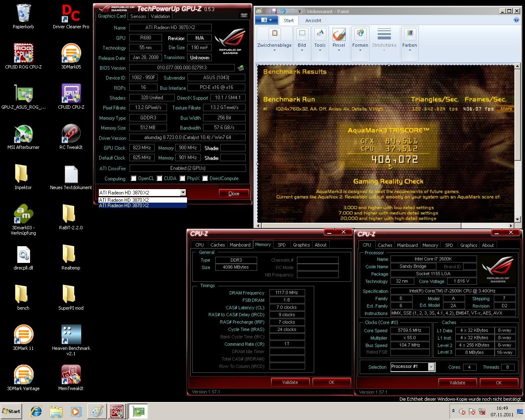Open Windows Media Player taskbar icon
525x420 pixels.
(x=76, y=411)
